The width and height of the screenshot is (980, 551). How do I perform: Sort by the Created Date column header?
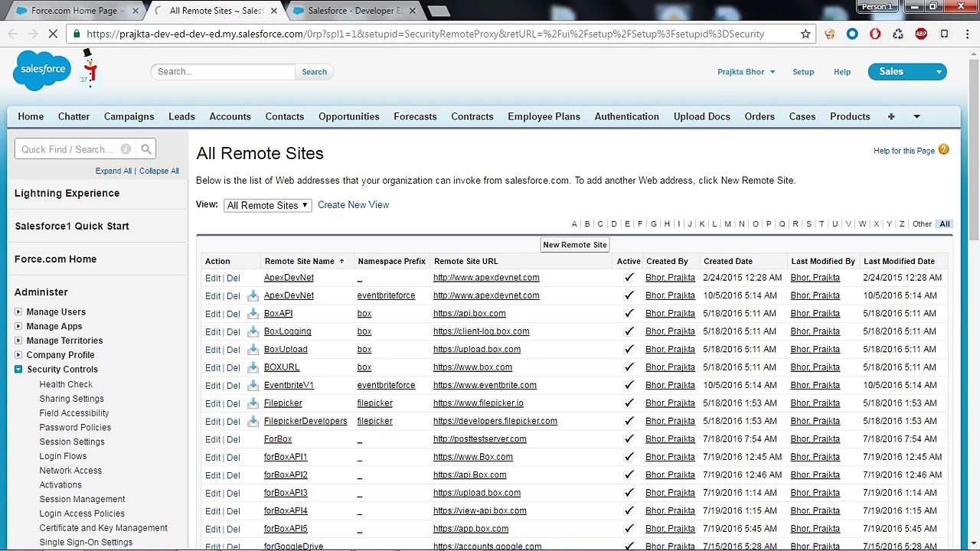click(728, 262)
